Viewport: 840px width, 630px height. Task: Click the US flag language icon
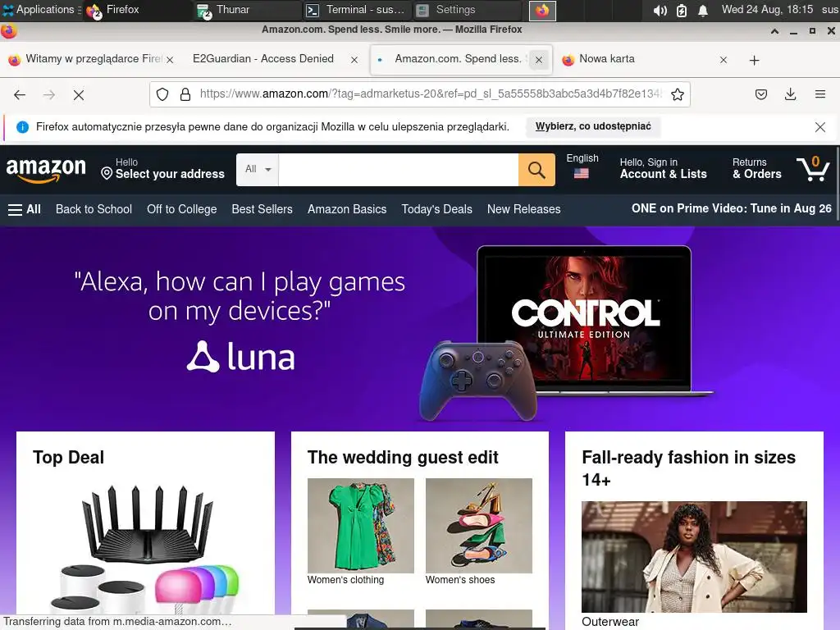pyautogui.click(x=582, y=173)
